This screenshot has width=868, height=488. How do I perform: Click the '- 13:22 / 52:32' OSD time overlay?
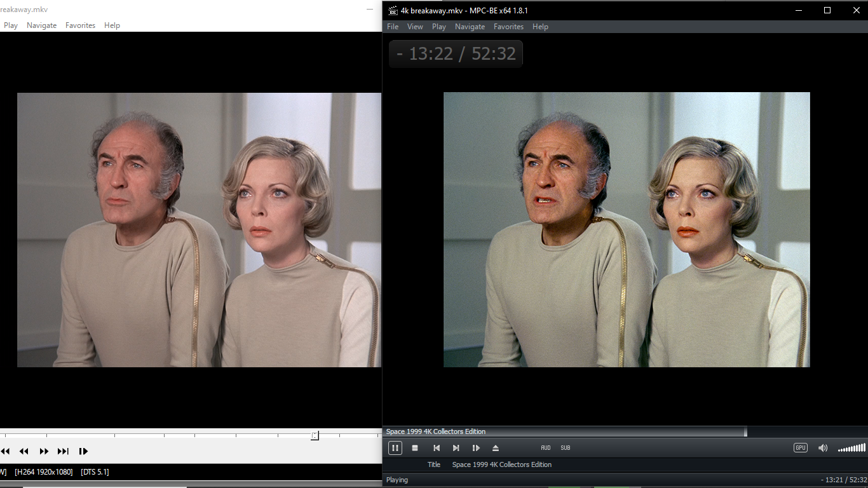[456, 53]
